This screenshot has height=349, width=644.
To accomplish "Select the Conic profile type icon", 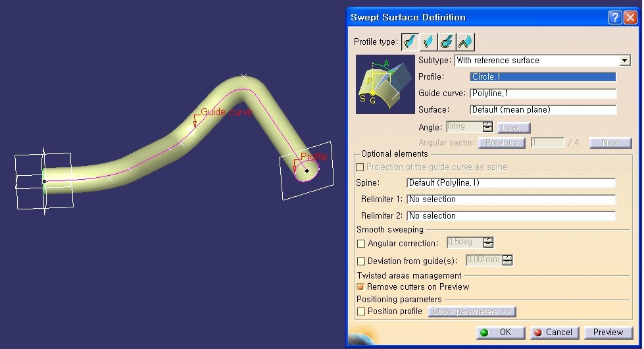I will click(465, 42).
